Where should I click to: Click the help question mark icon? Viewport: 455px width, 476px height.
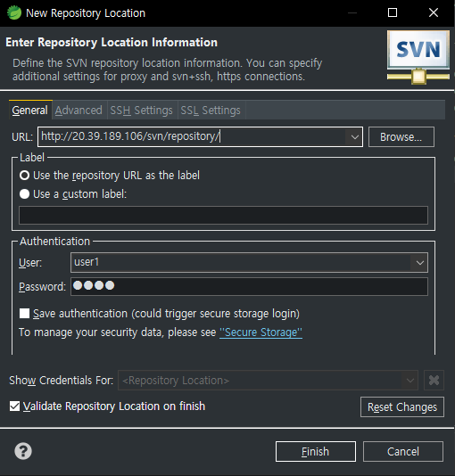[x=23, y=451]
